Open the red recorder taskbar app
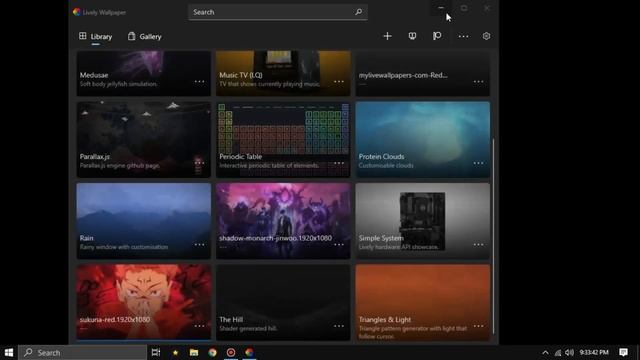 (x=231, y=352)
